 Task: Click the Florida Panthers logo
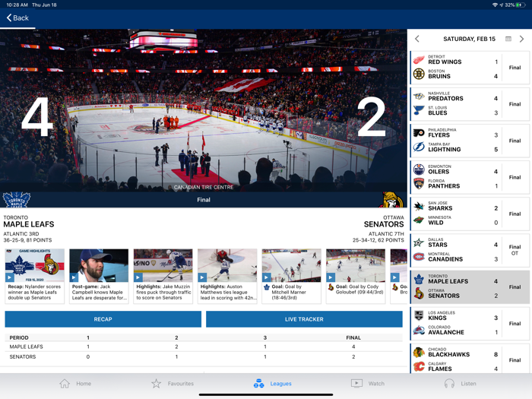point(419,184)
